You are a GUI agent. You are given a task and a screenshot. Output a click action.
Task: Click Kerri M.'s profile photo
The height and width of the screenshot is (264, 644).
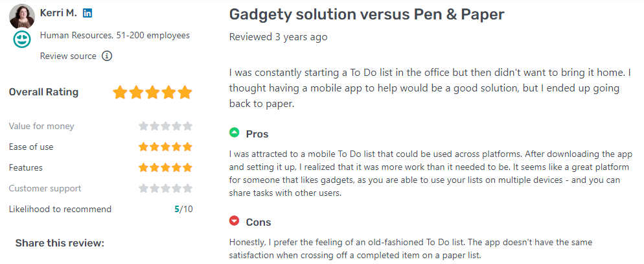22,15
